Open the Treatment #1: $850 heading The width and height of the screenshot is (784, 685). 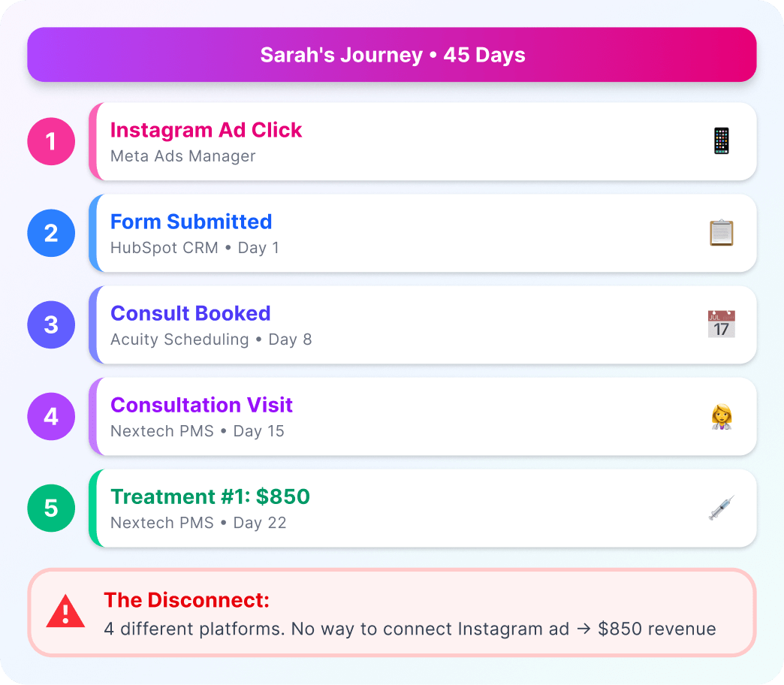click(210, 496)
